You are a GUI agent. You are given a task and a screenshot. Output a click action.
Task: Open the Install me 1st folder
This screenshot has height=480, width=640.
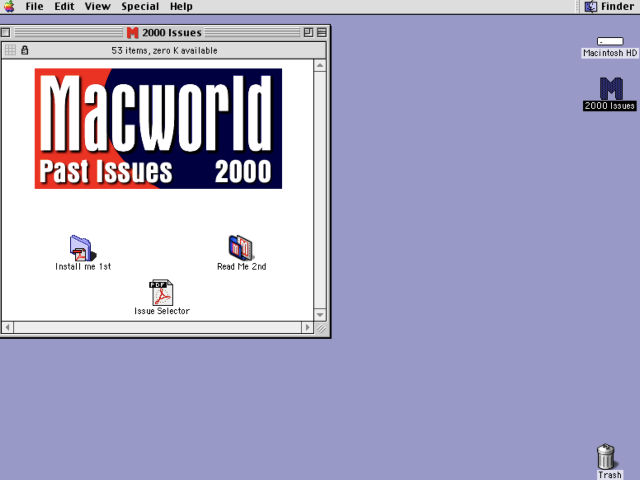point(83,248)
